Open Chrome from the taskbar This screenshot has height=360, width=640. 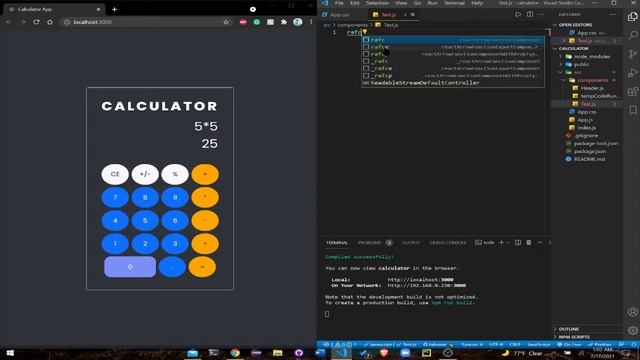coord(235,353)
